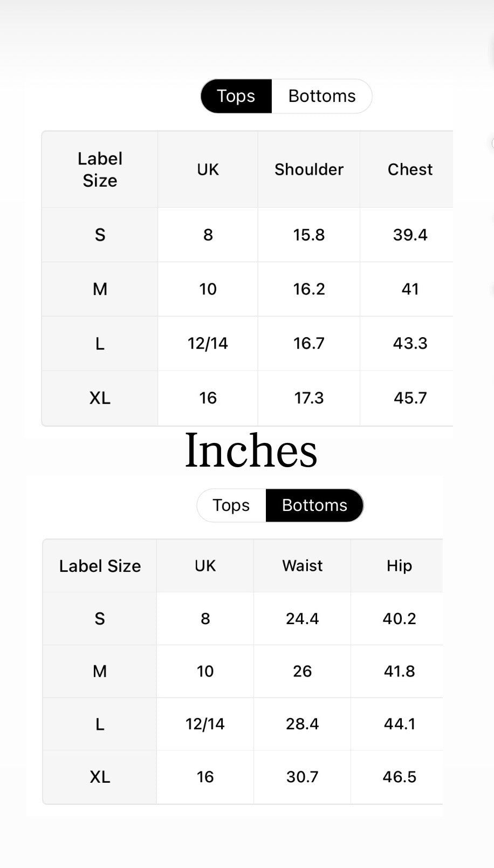Click the Shoulder column header
Image resolution: width=494 pixels, height=868 pixels.
tap(309, 169)
